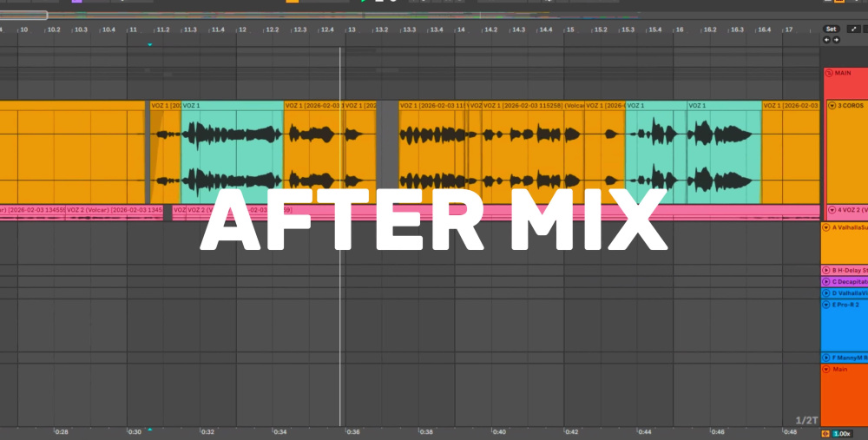This screenshot has width=868, height=440.
Task: Click the teal locator marker under the ruler
Action: 149,44
